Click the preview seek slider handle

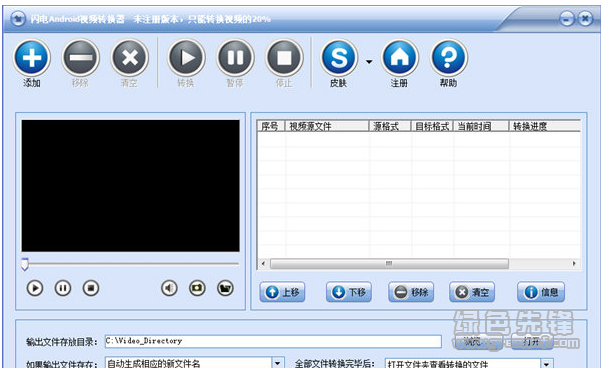click(25, 264)
